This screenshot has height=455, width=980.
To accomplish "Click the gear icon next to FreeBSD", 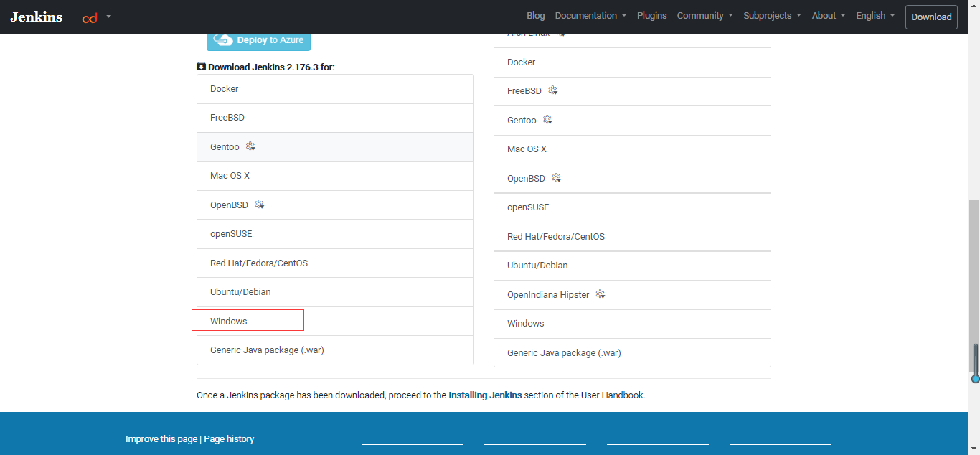I will tap(552, 91).
